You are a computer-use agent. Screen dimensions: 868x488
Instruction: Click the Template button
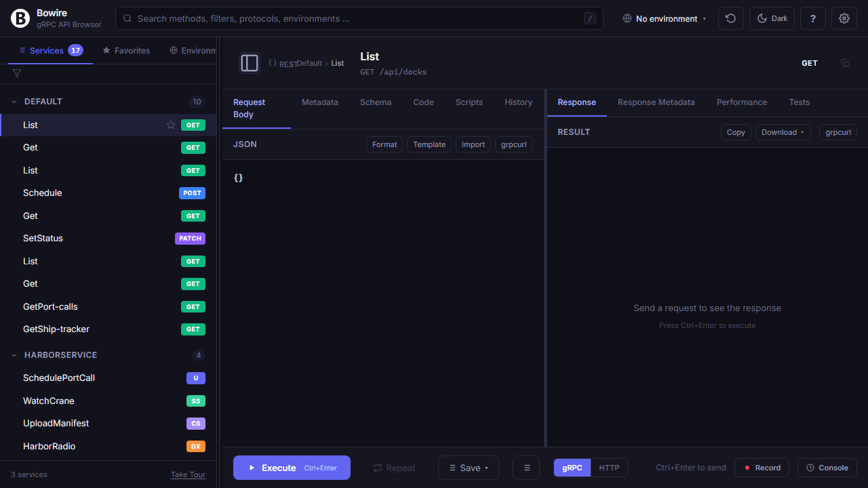[x=429, y=144]
